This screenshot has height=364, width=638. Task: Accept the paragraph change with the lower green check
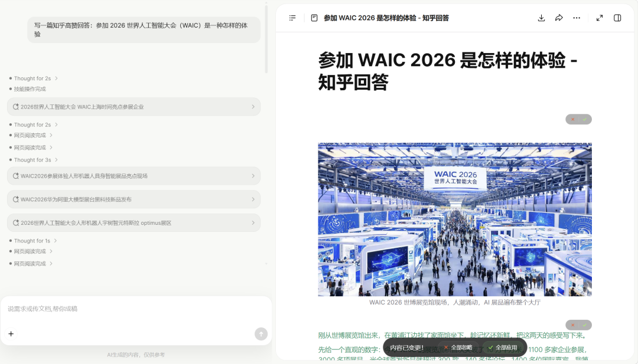click(x=585, y=325)
